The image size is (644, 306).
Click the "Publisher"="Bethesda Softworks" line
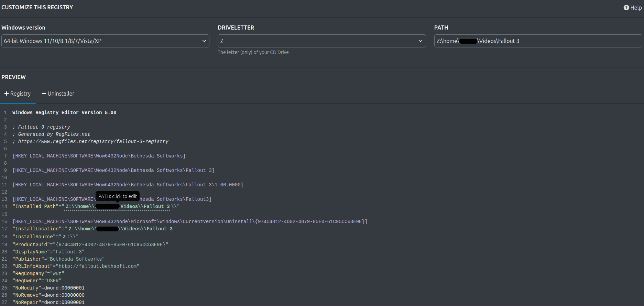[x=58, y=259]
